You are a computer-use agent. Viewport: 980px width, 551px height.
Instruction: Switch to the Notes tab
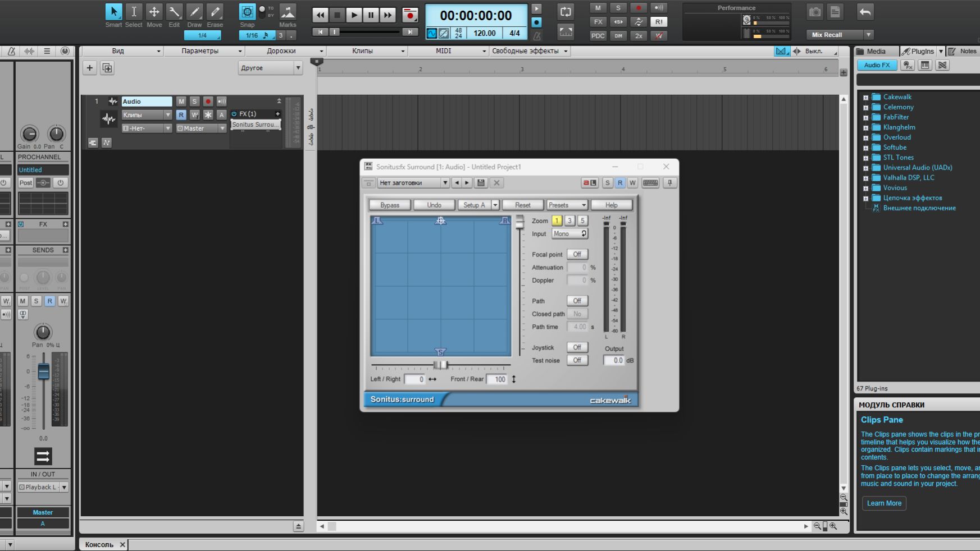(963, 51)
